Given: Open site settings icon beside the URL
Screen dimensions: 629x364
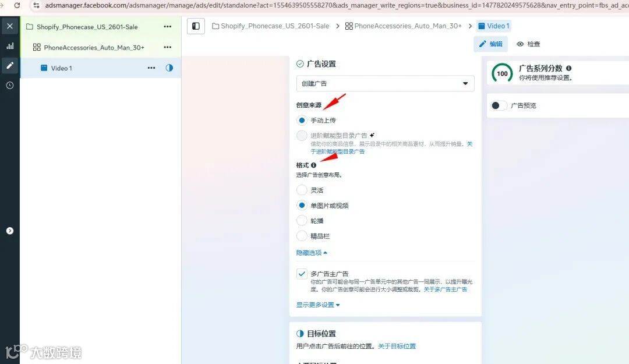Looking at the screenshot, I should (x=36, y=5).
